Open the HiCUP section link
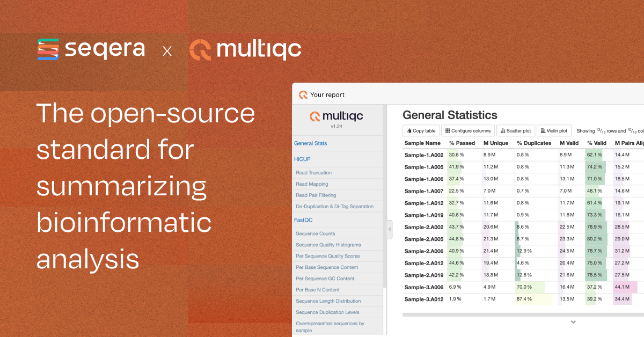644x337 pixels. coord(302,159)
